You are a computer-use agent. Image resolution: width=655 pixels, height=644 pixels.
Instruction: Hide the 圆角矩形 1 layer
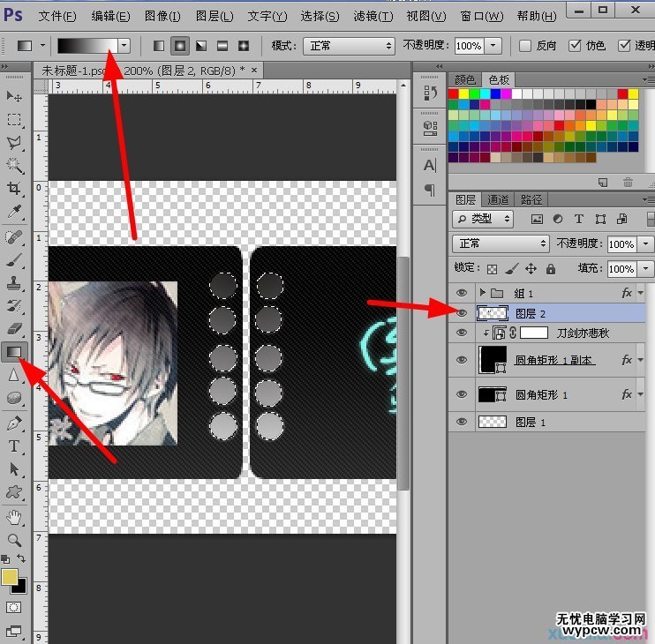(x=462, y=394)
